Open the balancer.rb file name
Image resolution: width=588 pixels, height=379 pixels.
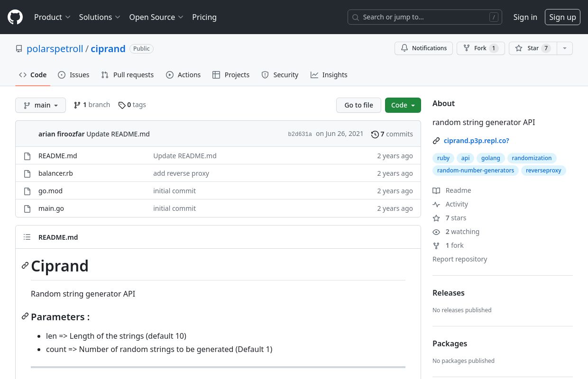(55, 173)
